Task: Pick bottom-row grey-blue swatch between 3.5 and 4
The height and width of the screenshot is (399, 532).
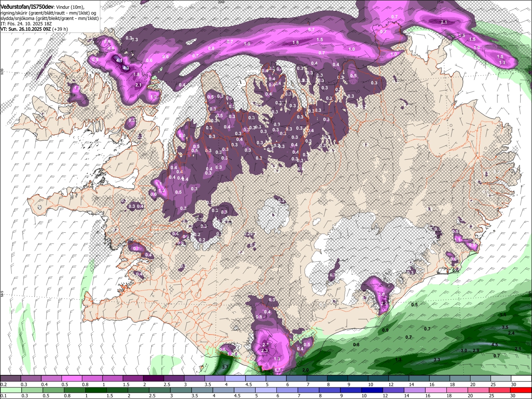Action: pyautogui.click(x=202, y=390)
